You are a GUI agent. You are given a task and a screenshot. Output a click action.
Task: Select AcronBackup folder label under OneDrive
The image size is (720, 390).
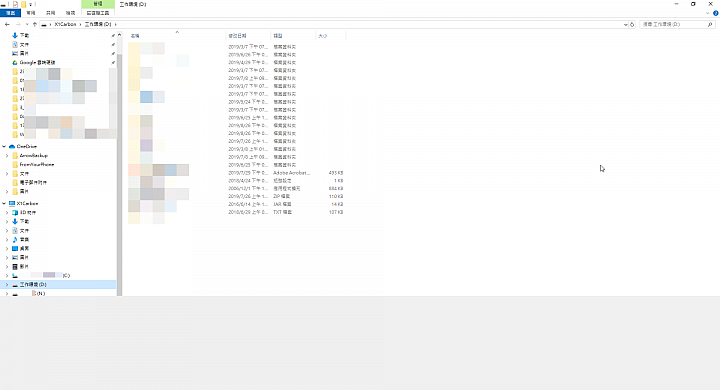34,156
